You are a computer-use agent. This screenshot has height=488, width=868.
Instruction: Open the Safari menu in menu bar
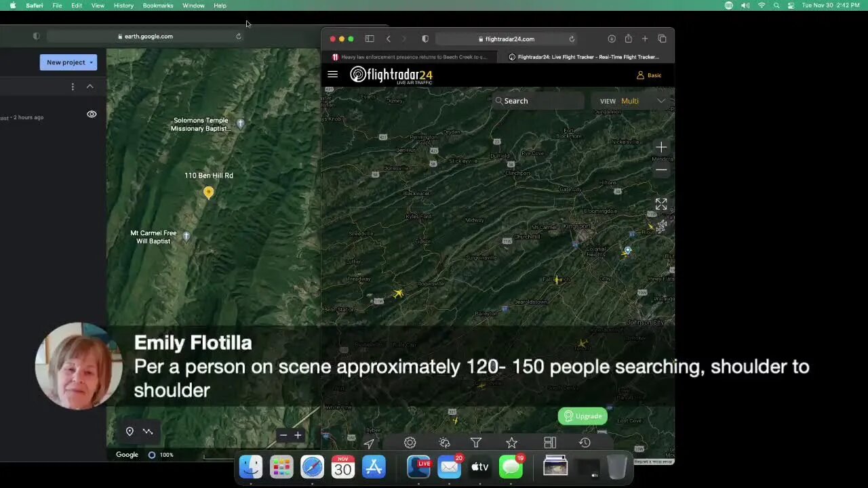(34, 5)
